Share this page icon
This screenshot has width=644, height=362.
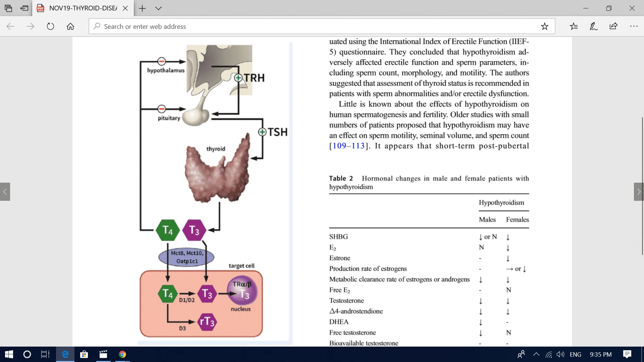coord(613,26)
